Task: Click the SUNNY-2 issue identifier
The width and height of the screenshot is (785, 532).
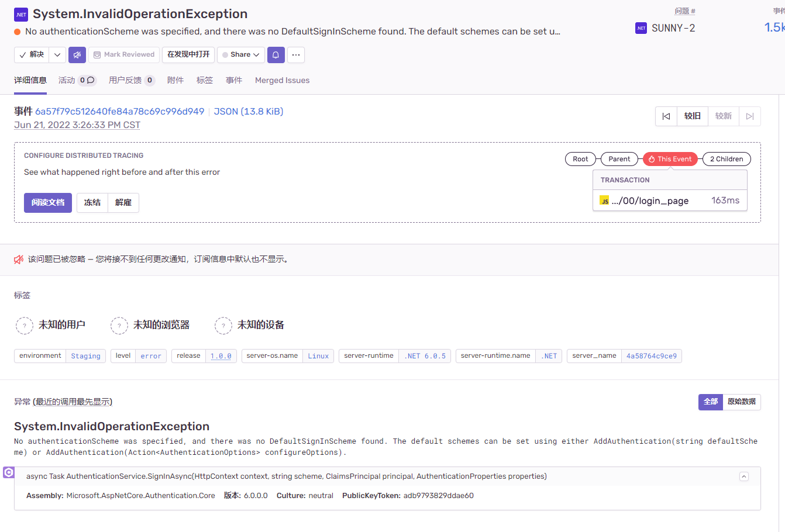Action: pos(673,28)
